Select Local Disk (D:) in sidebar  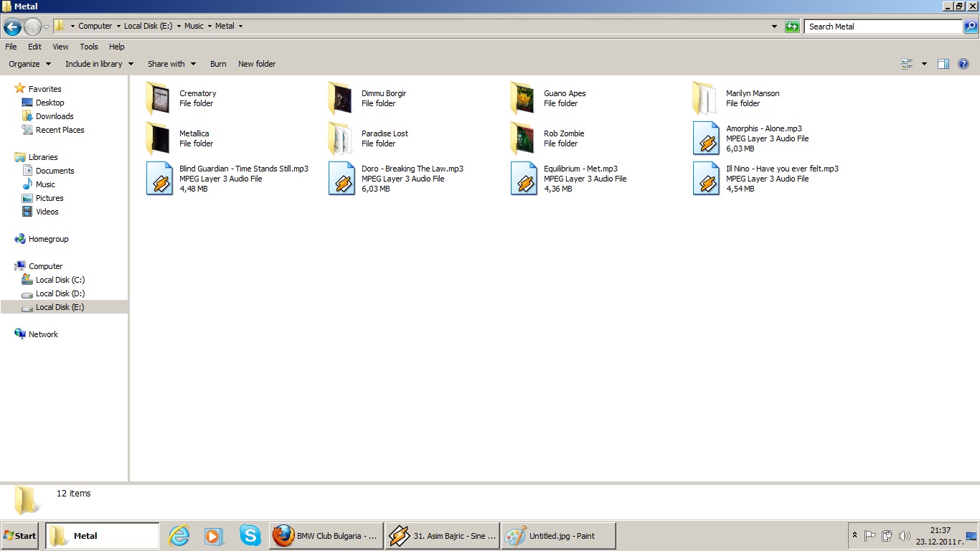pos(60,293)
